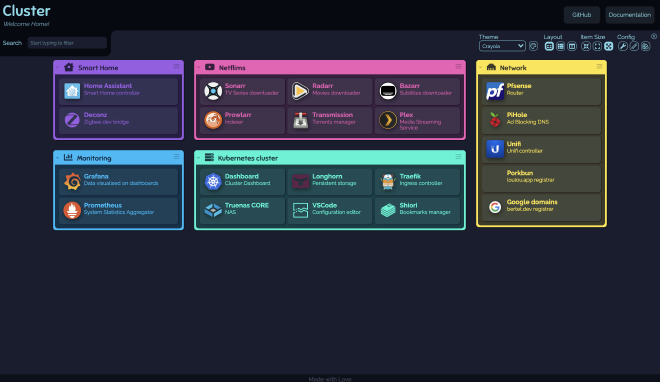Screen dimensions: 660x382
Task: Open the Netflims section options menu
Action: click(x=458, y=66)
